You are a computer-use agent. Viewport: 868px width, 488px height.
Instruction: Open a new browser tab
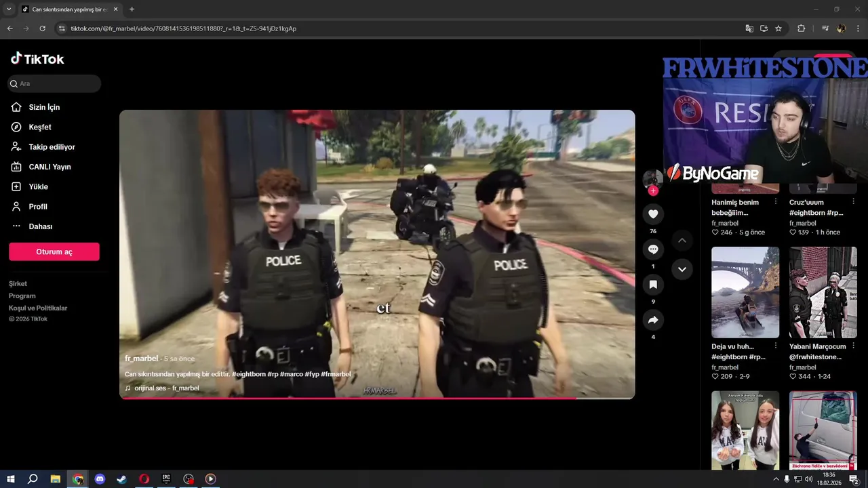132,9
